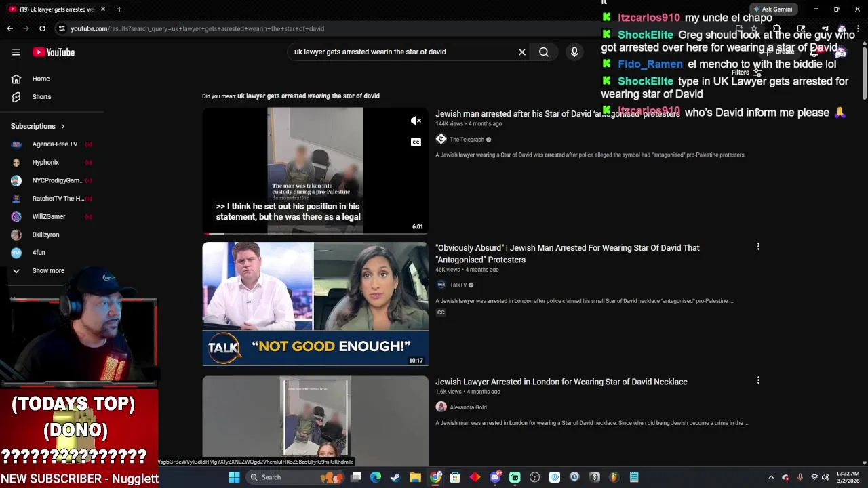Visit The Telegraph channel
This screenshot has height=488, width=868.
[467, 140]
